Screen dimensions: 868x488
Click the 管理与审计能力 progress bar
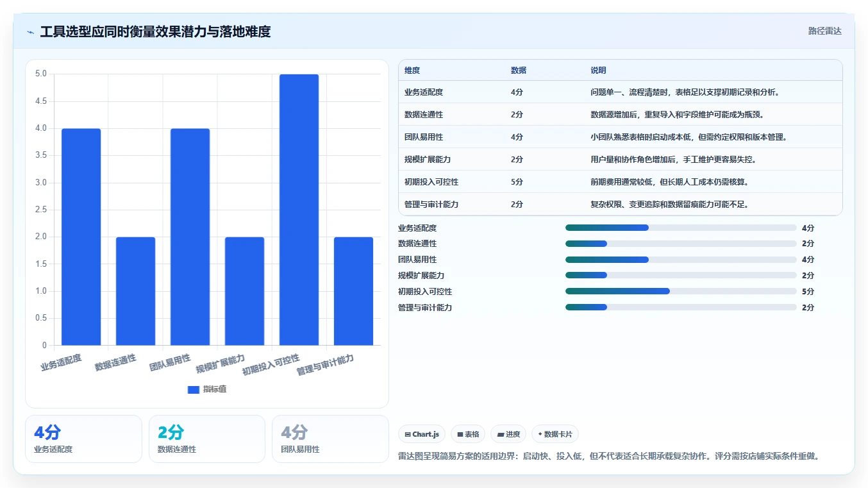[681, 307]
